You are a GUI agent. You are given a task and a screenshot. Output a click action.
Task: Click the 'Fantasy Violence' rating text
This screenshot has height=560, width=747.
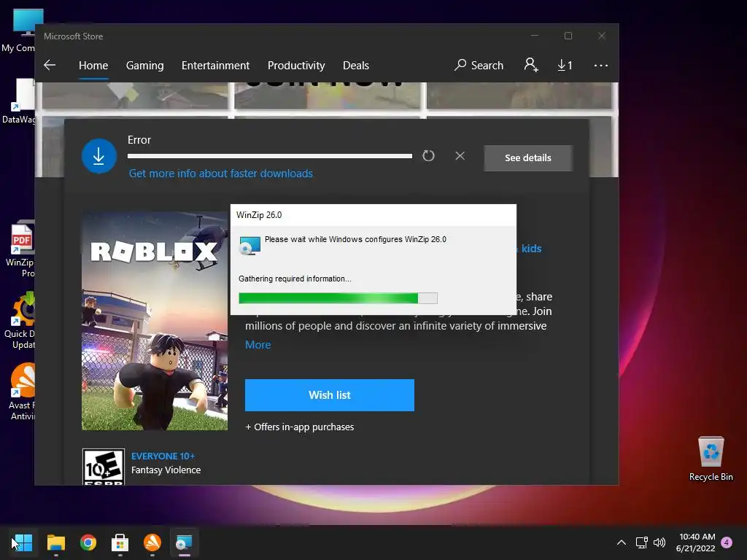point(166,470)
